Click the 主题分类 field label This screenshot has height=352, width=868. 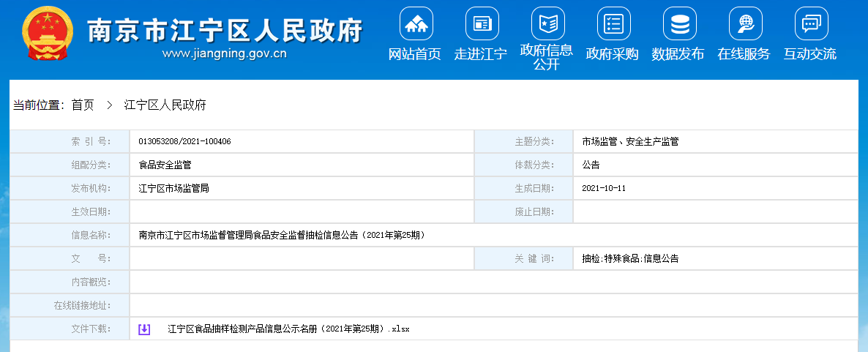[x=534, y=142]
